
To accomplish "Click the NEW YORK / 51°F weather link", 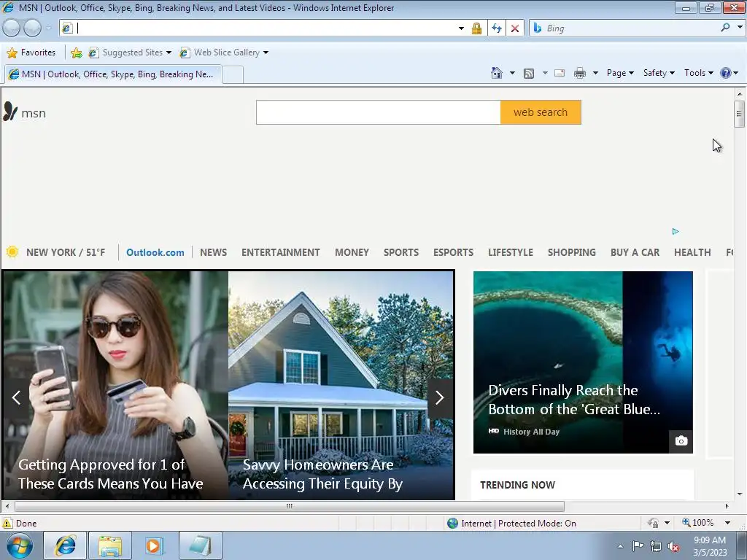I will [x=65, y=252].
